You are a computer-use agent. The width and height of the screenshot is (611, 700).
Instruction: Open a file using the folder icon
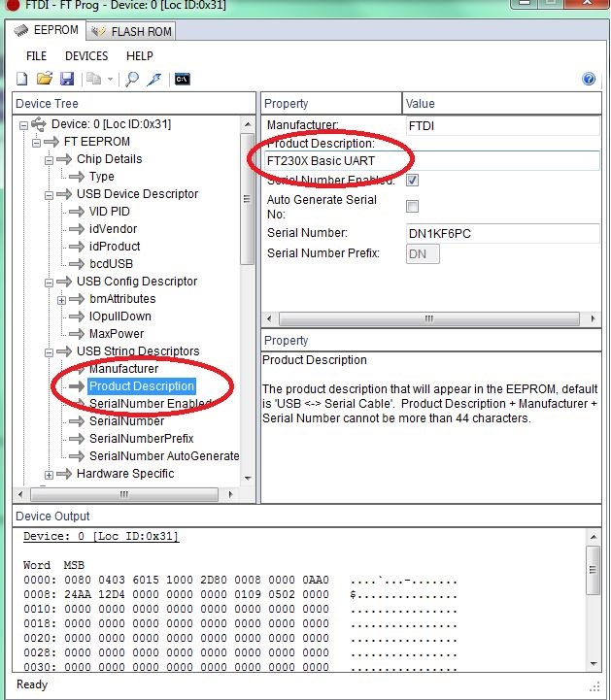[45, 79]
